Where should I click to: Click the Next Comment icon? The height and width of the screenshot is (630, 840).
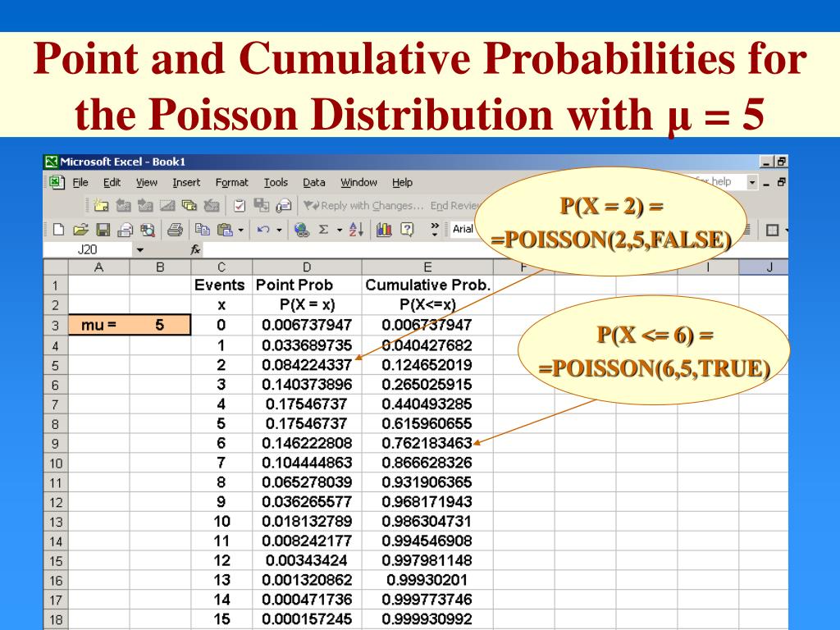tap(145, 205)
